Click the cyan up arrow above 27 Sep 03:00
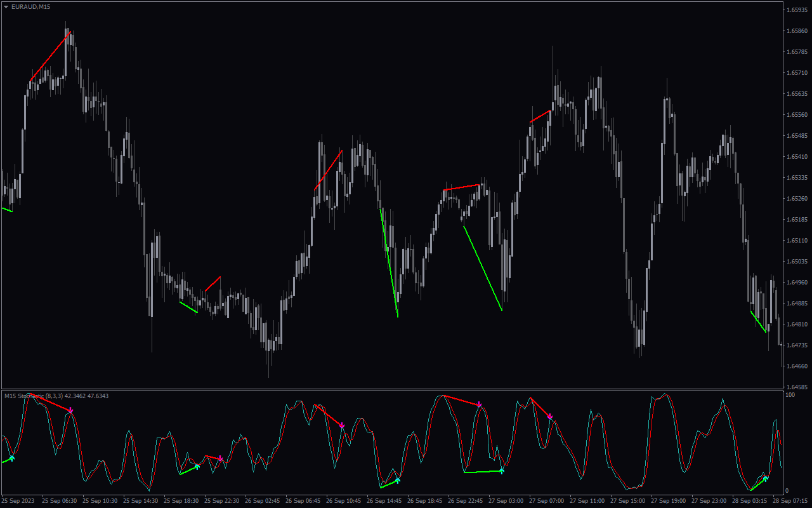Screen dimensions: 812x508 point(502,471)
